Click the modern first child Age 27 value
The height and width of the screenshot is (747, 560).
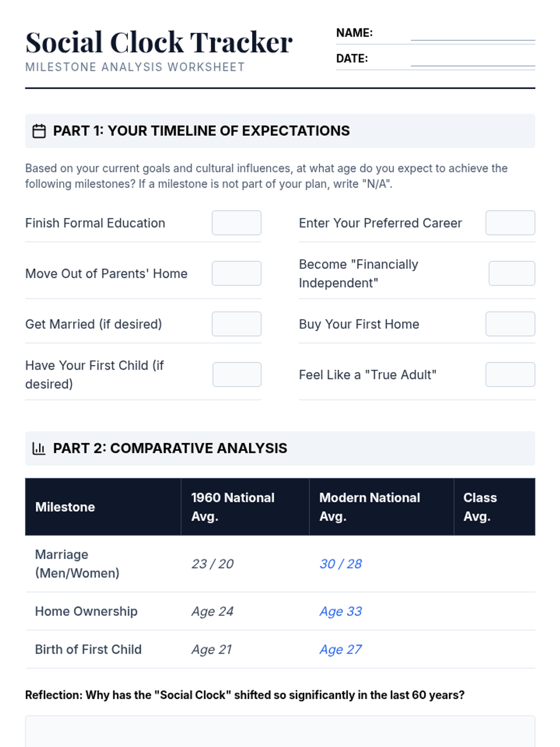(x=341, y=650)
